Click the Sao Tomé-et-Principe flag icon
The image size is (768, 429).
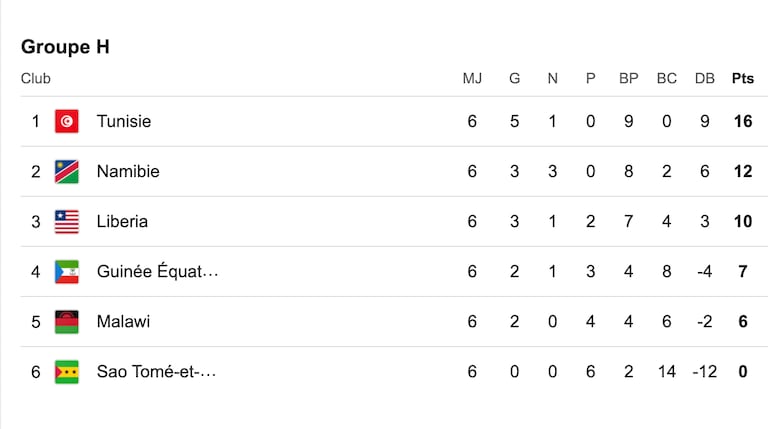67,372
